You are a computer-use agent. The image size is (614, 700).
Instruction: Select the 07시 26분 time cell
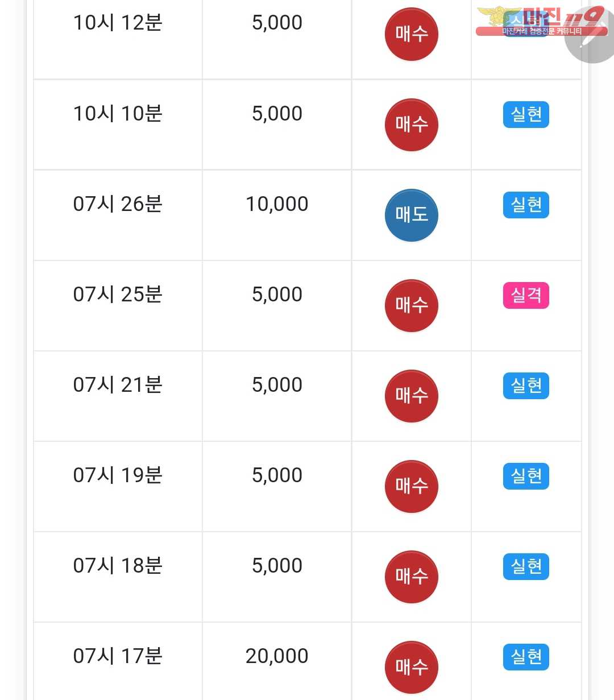(118, 204)
